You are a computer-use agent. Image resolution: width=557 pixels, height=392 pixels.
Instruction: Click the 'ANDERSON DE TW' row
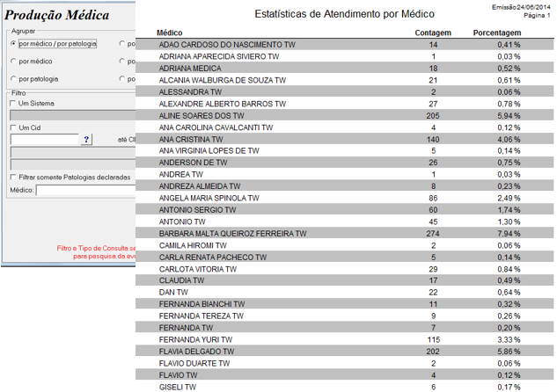[344, 163]
